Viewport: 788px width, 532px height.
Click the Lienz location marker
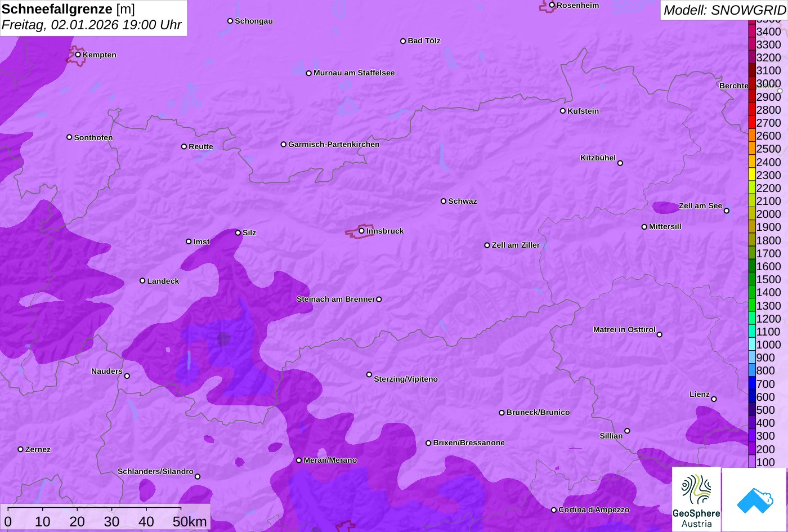tap(714, 399)
